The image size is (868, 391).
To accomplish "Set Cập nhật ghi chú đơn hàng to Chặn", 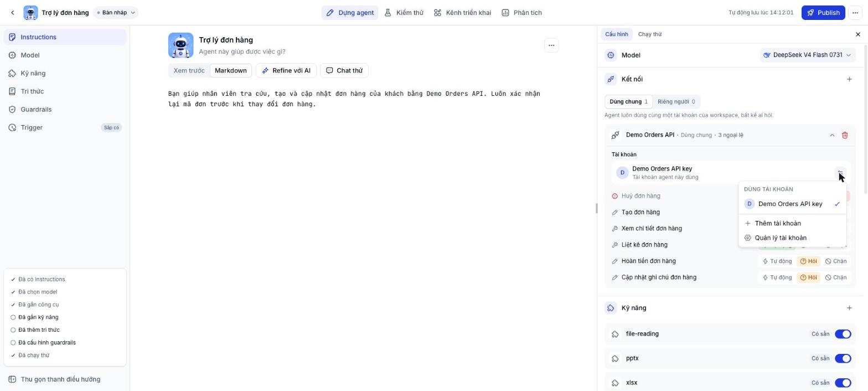I will (x=836, y=277).
